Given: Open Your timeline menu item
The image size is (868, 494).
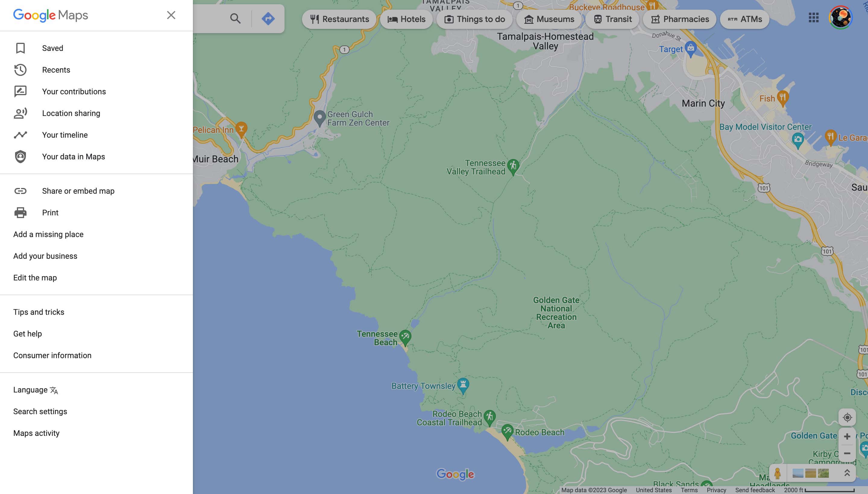Looking at the screenshot, I should (64, 135).
